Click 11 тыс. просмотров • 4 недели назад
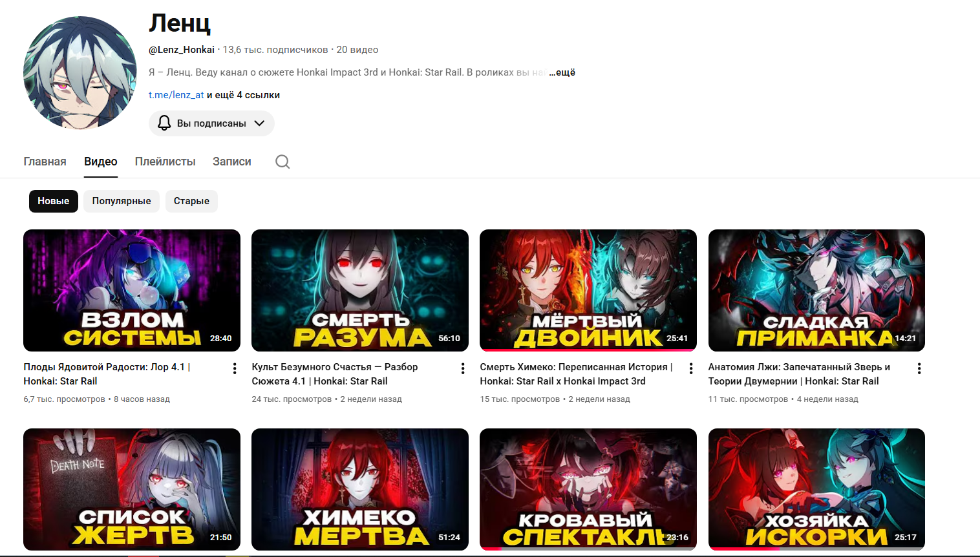 coord(783,399)
